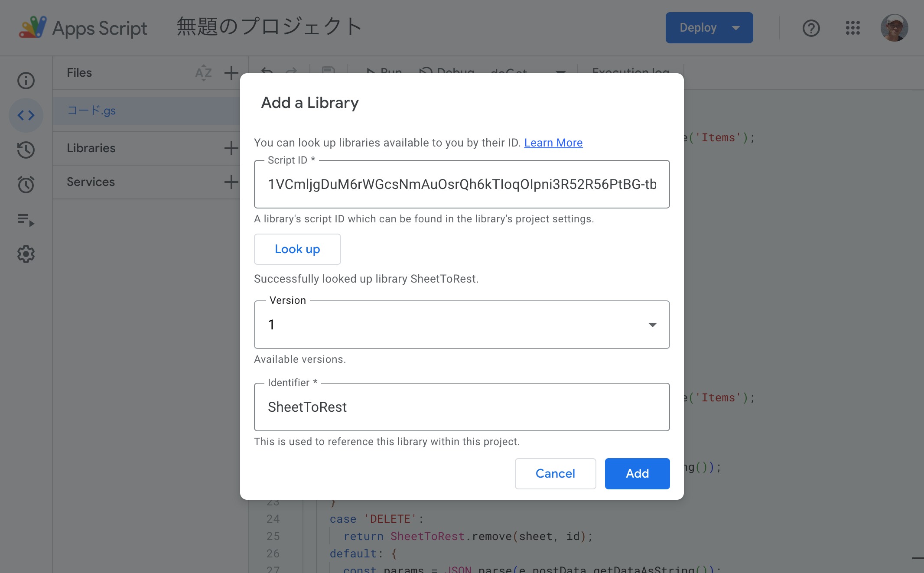View the Executions panel
The height and width of the screenshot is (573, 924).
click(26, 221)
